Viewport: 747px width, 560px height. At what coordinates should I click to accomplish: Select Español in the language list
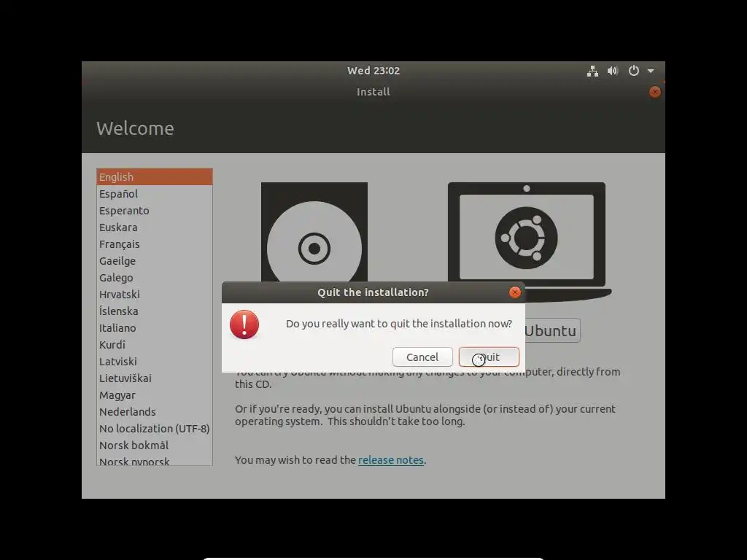tap(155, 194)
